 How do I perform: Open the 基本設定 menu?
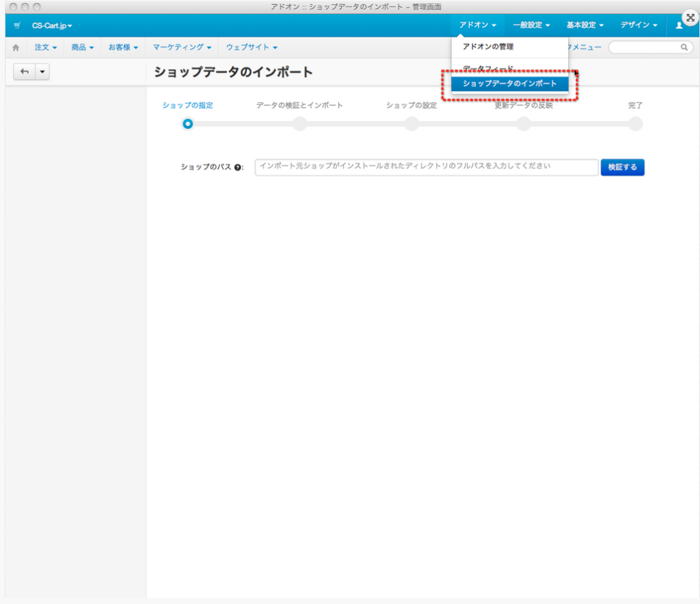[x=584, y=25]
